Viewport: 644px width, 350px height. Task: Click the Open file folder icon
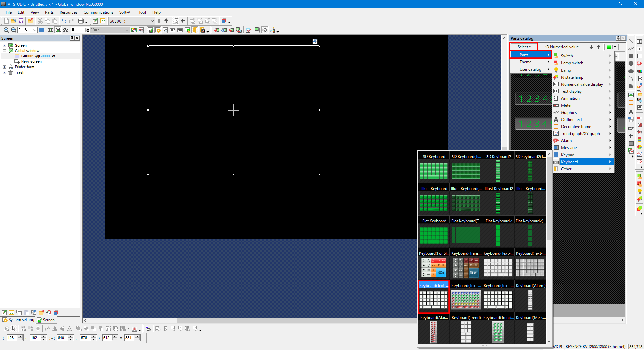point(14,21)
